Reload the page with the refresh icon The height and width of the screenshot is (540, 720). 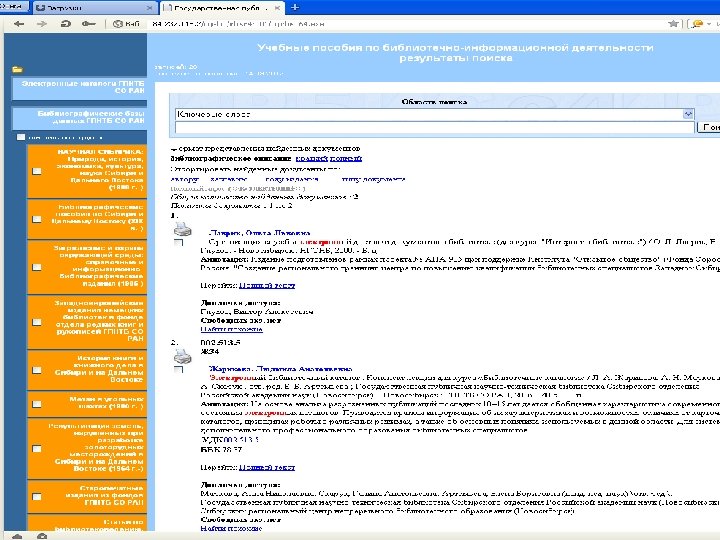tap(65, 24)
